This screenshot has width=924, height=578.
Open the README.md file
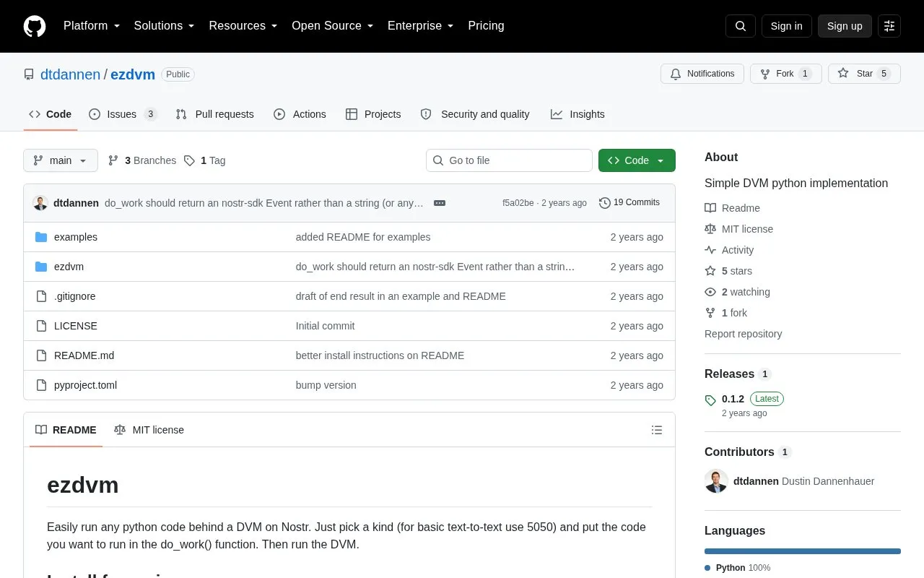pos(84,355)
